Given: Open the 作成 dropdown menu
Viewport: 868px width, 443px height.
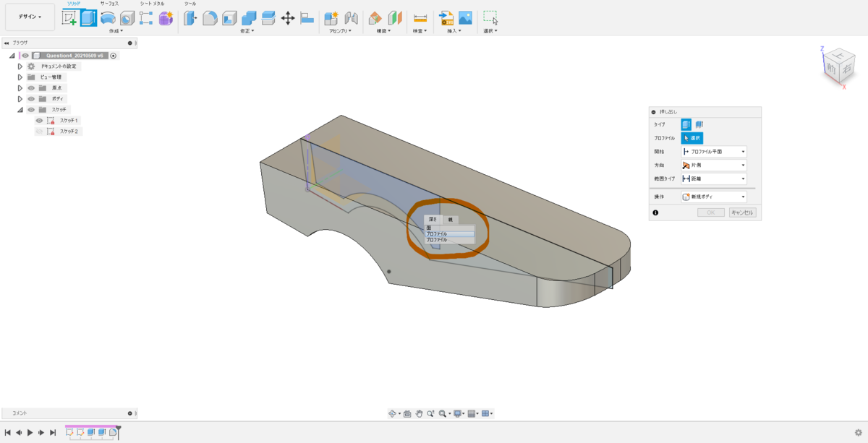Looking at the screenshot, I should tap(116, 31).
